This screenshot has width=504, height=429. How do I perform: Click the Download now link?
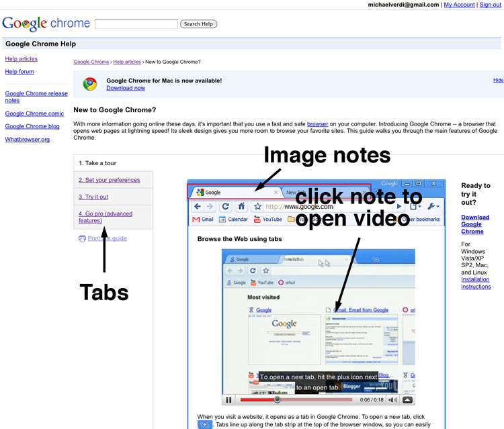coord(126,88)
